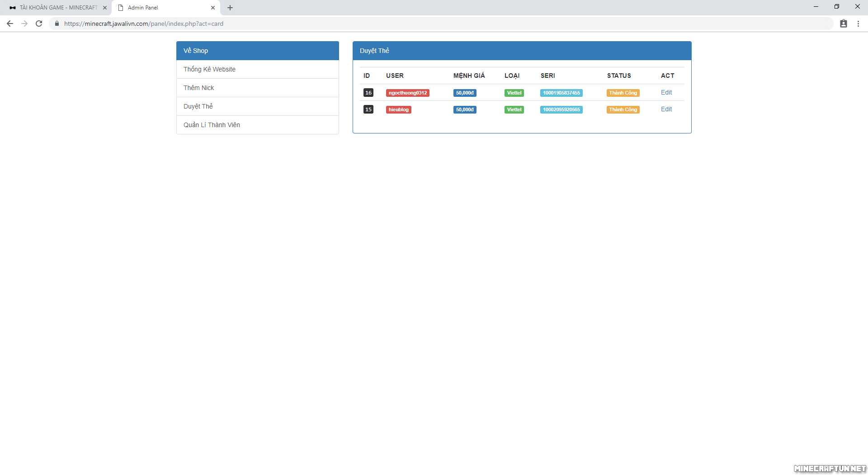The height and width of the screenshot is (475, 868).
Task: Close the TÀI KHOẢN GAME tab
Action: (x=105, y=8)
